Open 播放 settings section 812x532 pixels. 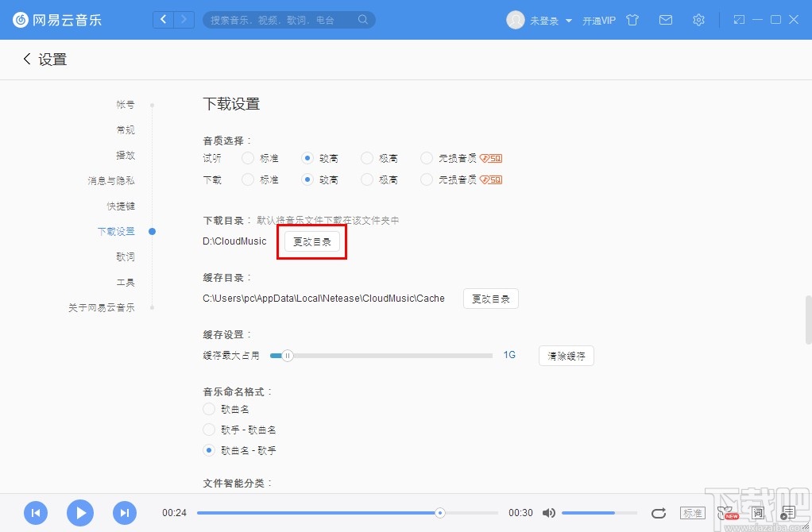pyautogui.click(x=126, y=156)
